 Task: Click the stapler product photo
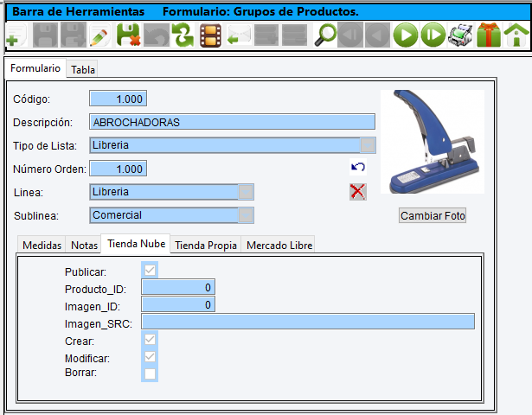point(433,142)
